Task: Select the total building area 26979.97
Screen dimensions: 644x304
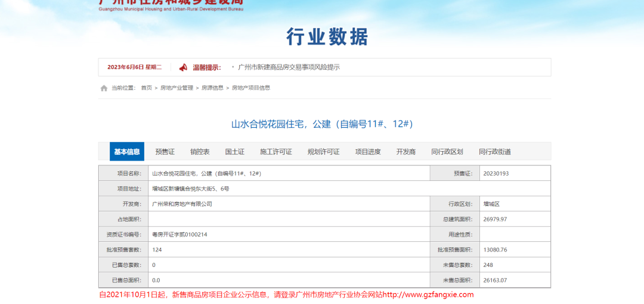Action: 496,219
